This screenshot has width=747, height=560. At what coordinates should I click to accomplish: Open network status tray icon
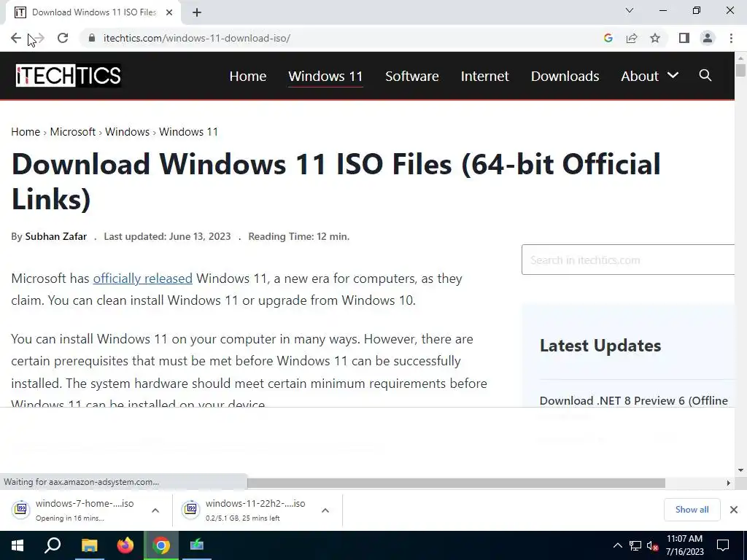tap(635, 545)
